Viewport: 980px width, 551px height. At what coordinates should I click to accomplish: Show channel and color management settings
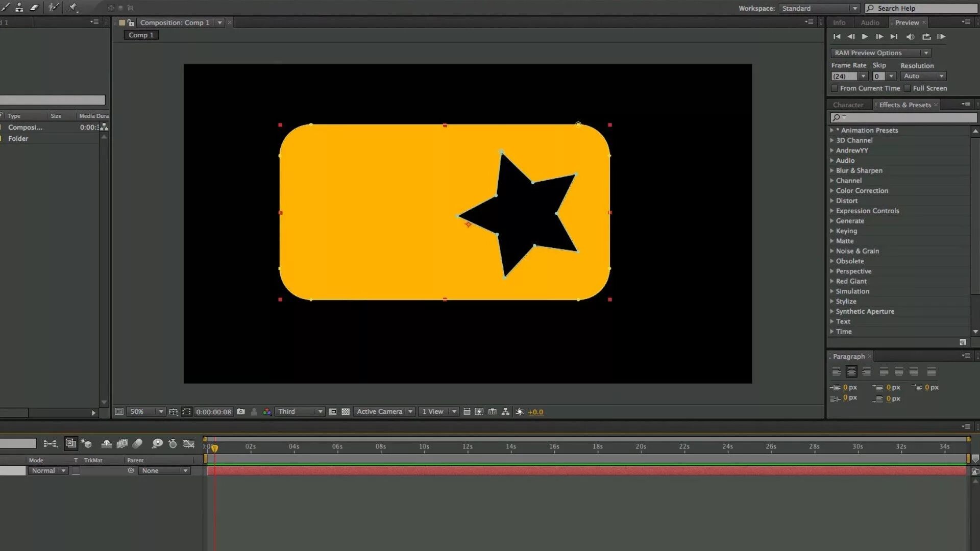click(x=267, y=412)
